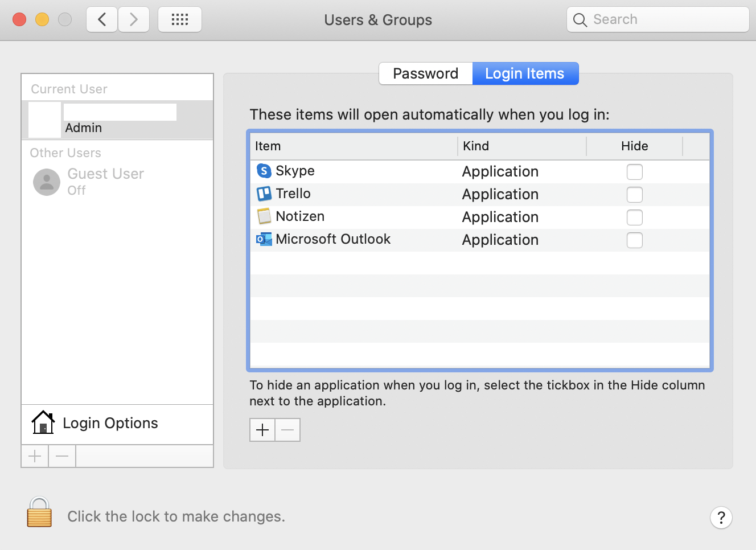
Task: Check Hide for Microsoft Outlook
Action: coord(635,240)
